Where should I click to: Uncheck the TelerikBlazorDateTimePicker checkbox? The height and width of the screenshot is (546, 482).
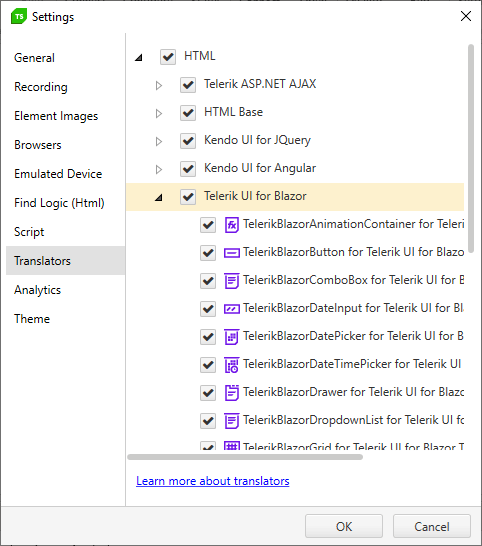pos(208,365)
